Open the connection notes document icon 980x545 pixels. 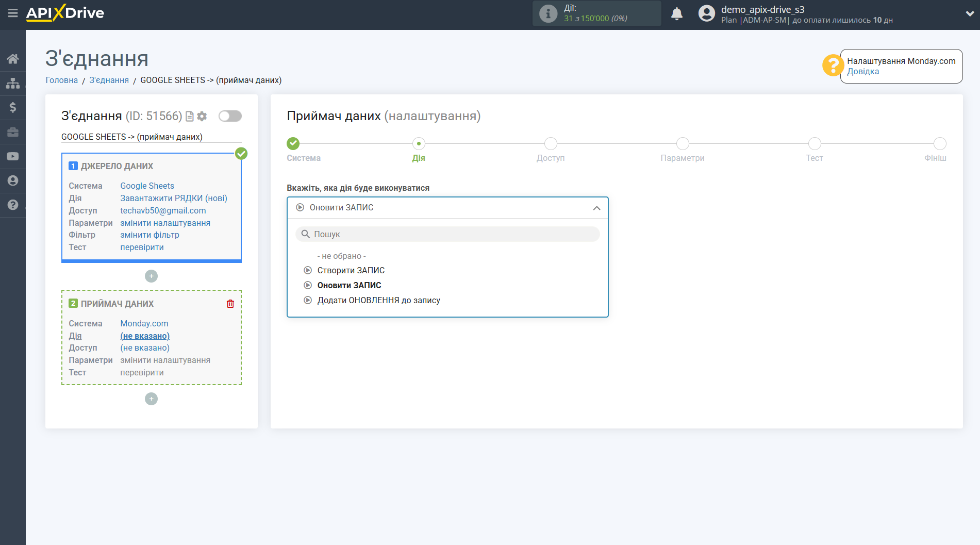click(x=190, y=117)
